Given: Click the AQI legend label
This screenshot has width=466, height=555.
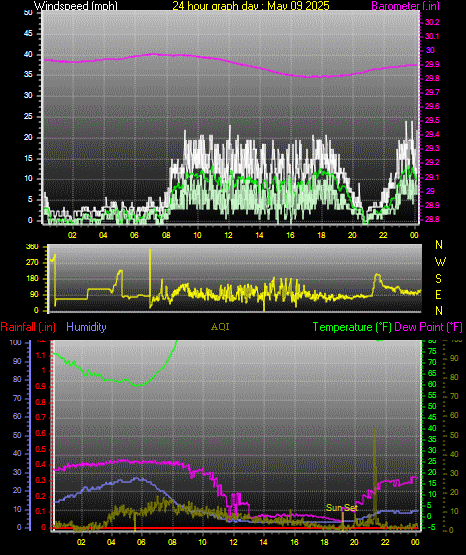Looking at the screenshot, I should (220, 327).
